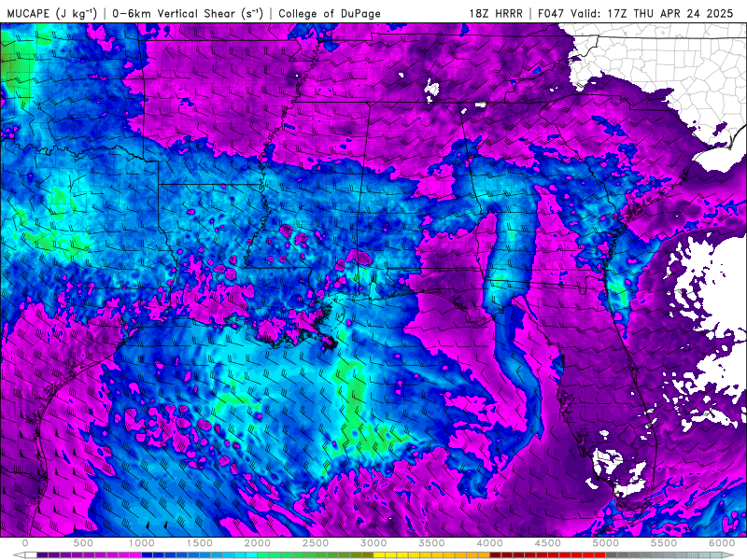
Task: Click the right arrow end of color bar
Action: pos(728,555)
